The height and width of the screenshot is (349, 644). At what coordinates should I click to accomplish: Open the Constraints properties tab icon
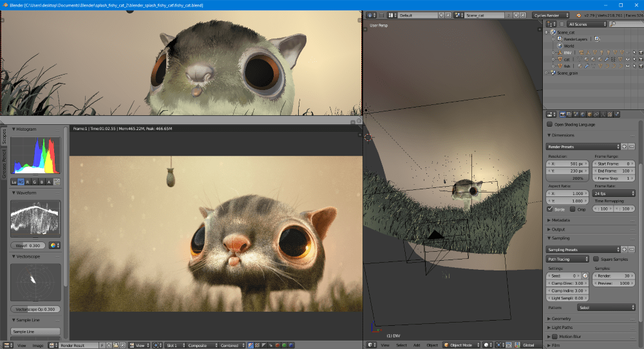pos(596,115)
